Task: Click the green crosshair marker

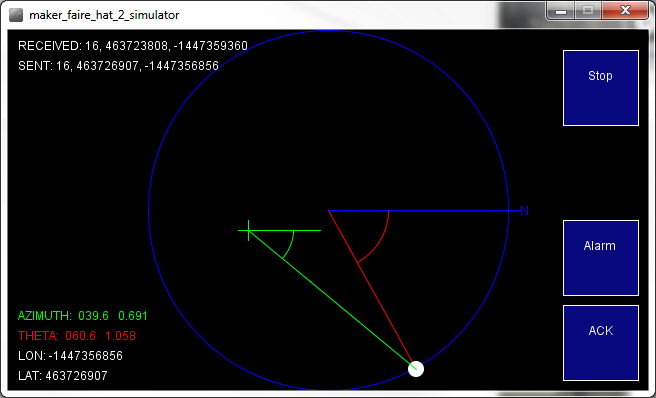Action: (249, 231)
